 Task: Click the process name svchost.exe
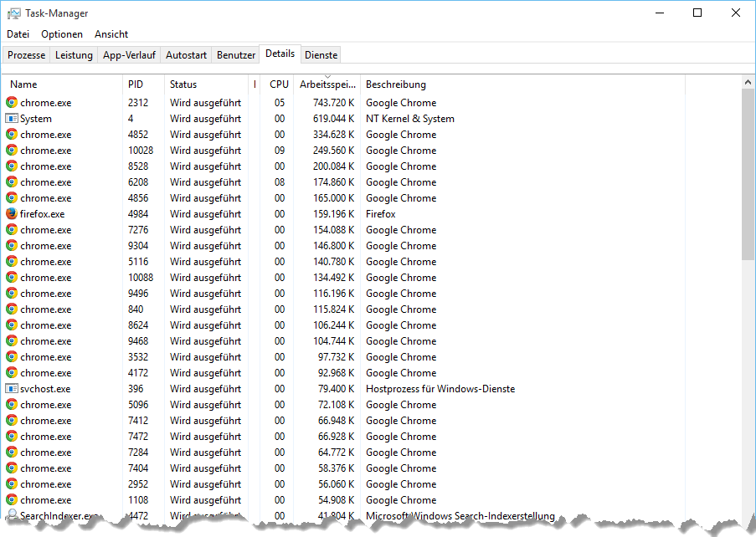click(x=45, y=389)
